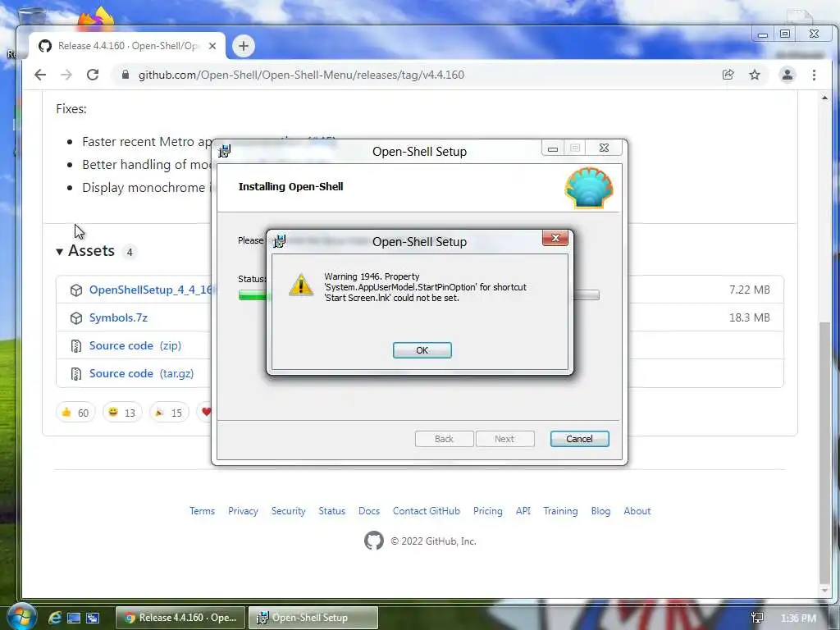
Task: Open the Blog footer link
Action: click(x=600, y=511)
